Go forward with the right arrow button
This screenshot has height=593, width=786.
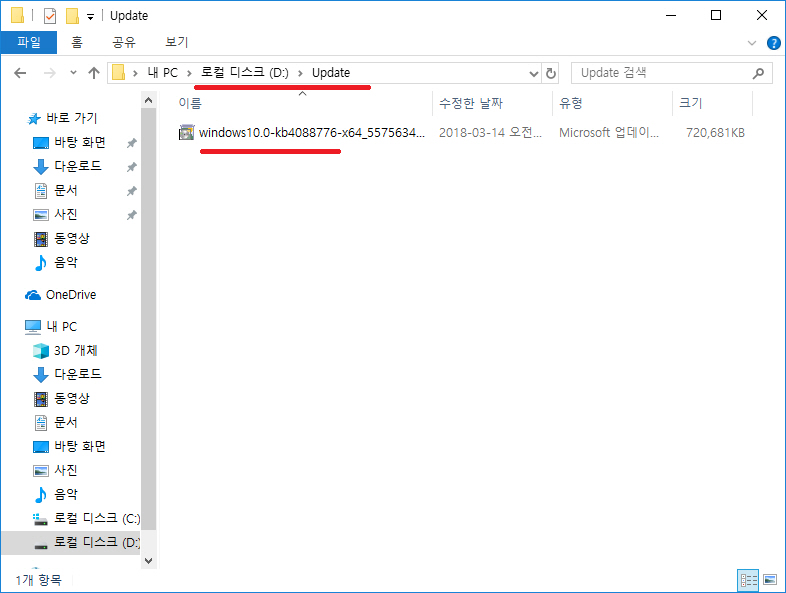point(49,73)
